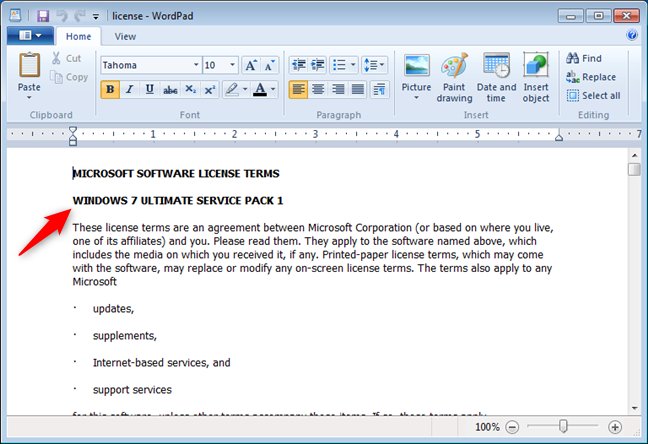Image resolution: width=648 pixels, height=444 pixels.
Task: Open Picture options arrow
Action: pos(416,98)
